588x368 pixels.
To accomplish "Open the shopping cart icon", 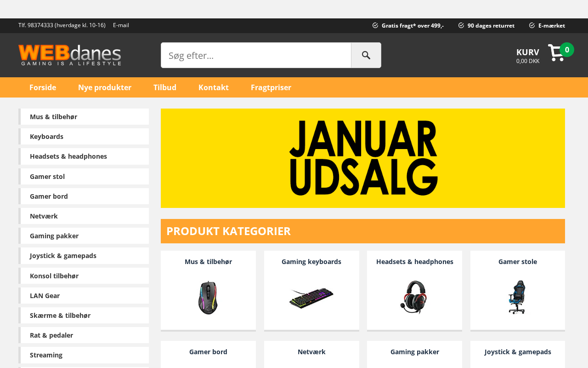I will point(556,53).
